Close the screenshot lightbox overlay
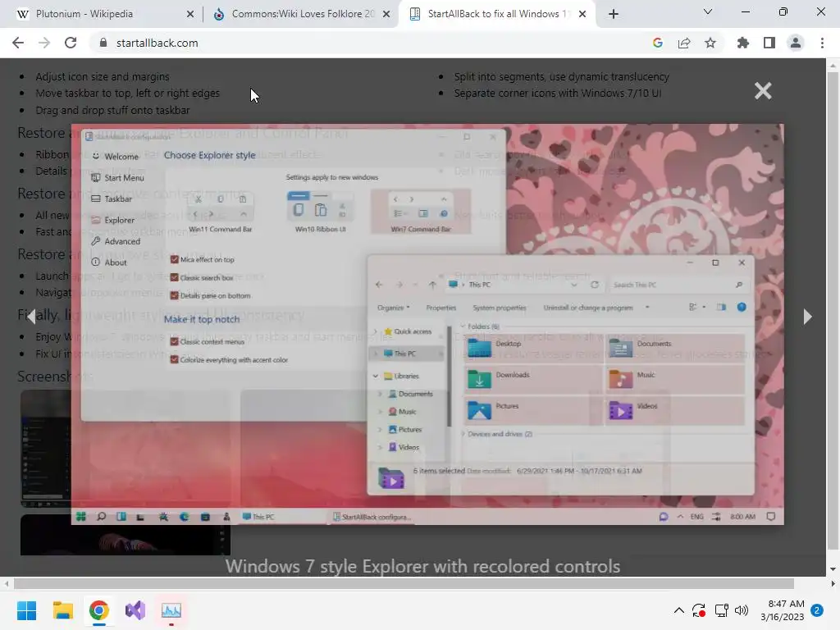The width and height of the screenshot is (840, 630). (x=763, y=90)
